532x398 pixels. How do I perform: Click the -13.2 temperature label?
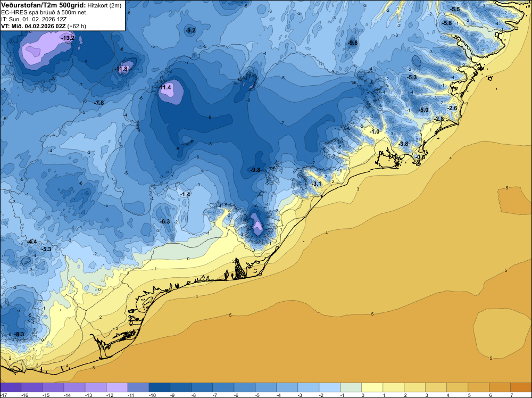68,38
